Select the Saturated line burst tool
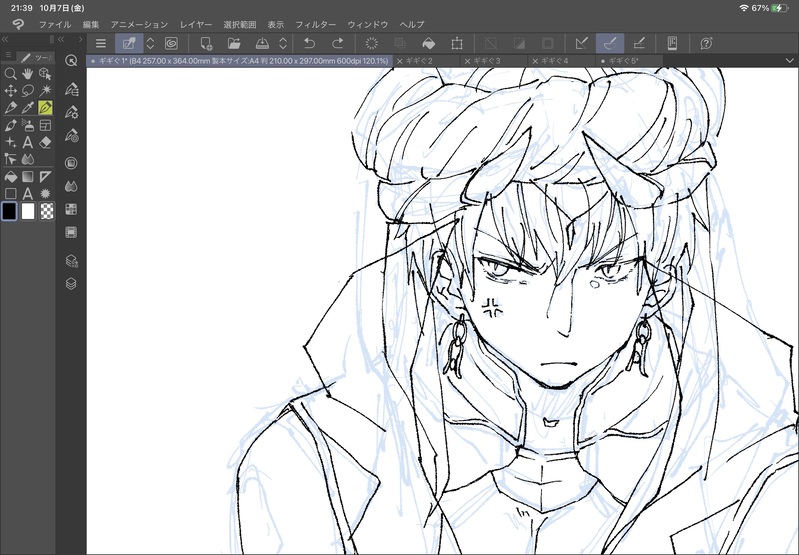799x555 pixels. 45,194
